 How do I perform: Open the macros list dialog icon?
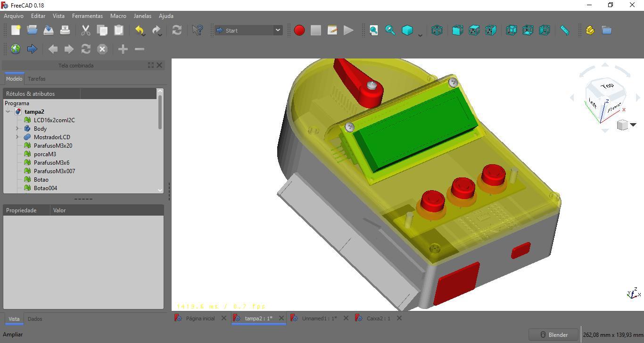click(x=332, y=30)
